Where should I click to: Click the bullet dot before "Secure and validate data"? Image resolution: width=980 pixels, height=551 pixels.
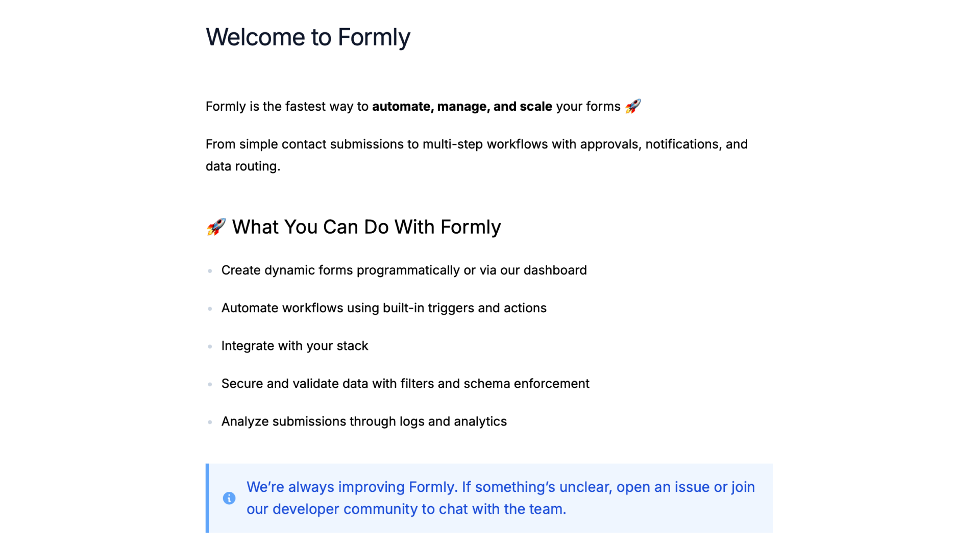click(x=210, y=384)
